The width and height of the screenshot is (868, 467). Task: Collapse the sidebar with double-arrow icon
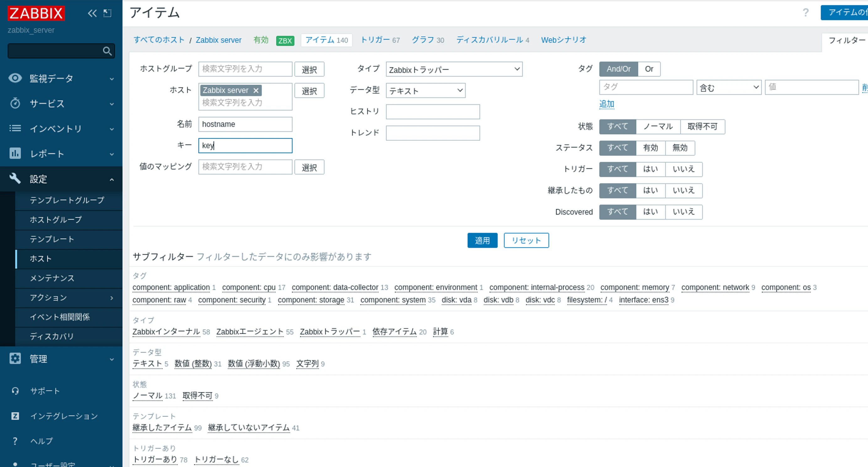tap(92, 13)
